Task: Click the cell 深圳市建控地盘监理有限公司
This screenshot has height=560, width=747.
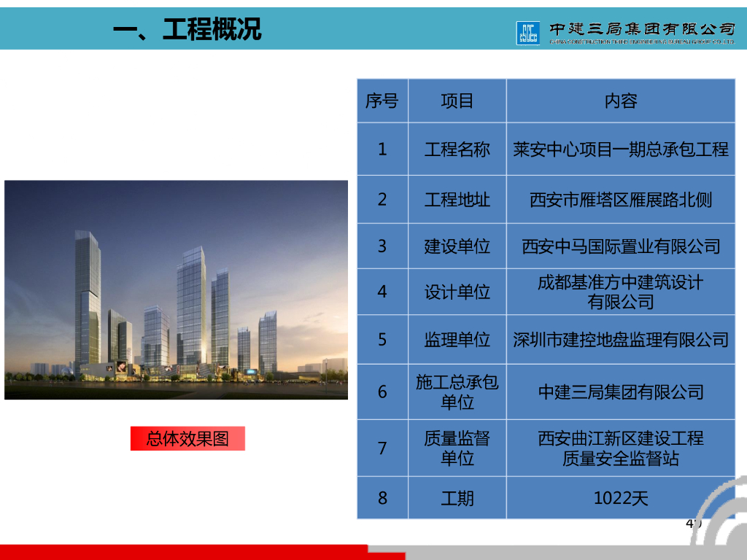Action: coord(621,340)
